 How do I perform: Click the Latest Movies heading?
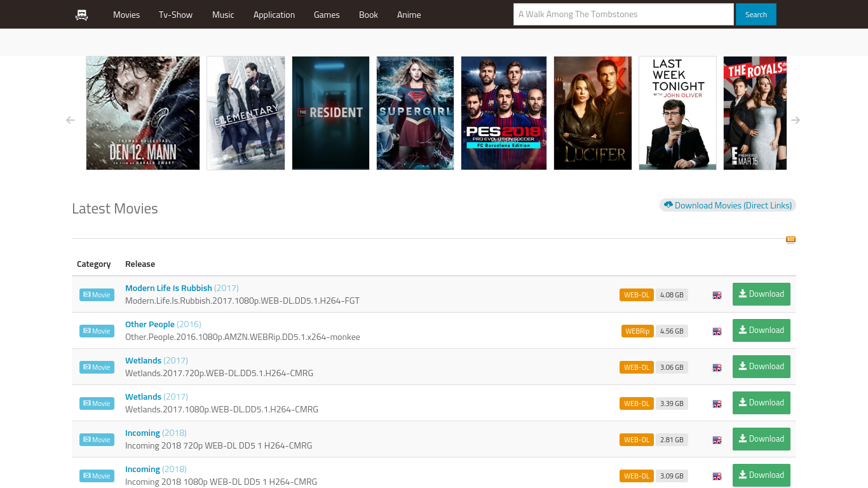click(115, 208)
